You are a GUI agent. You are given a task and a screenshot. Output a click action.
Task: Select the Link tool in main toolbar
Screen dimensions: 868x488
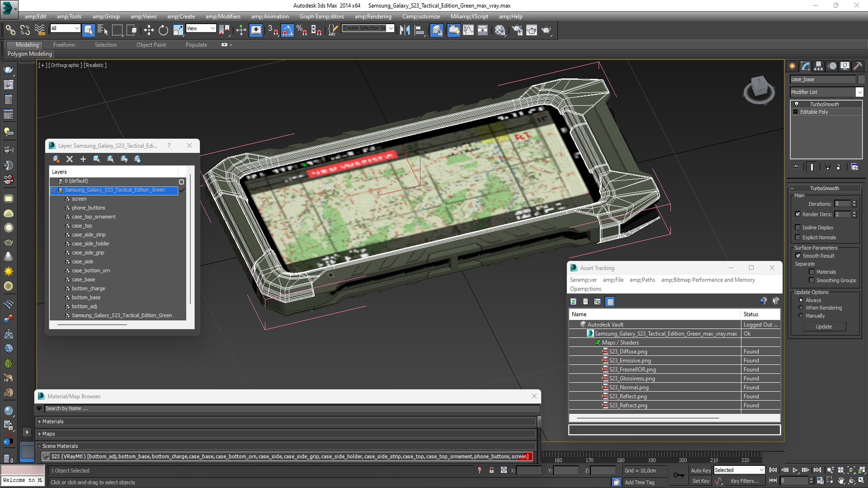(x=10, y=30)
